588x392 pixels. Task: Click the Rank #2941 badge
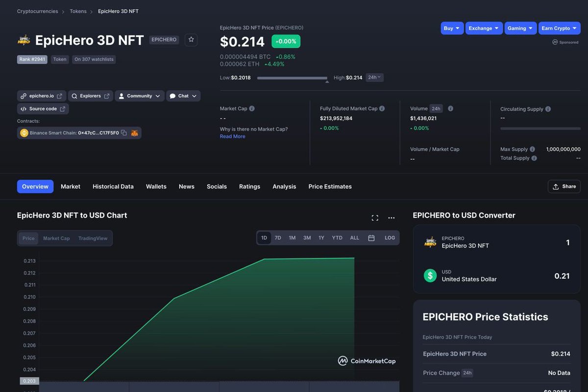[32, 59]
